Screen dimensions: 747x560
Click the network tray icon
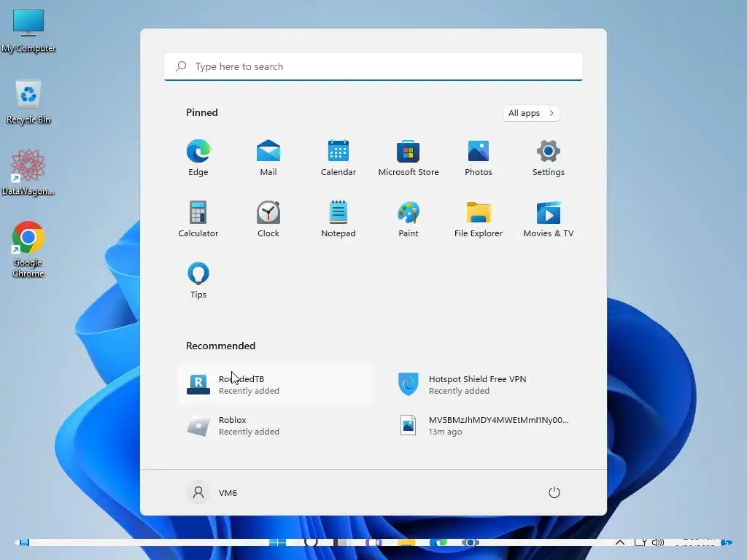click(640, 542)
